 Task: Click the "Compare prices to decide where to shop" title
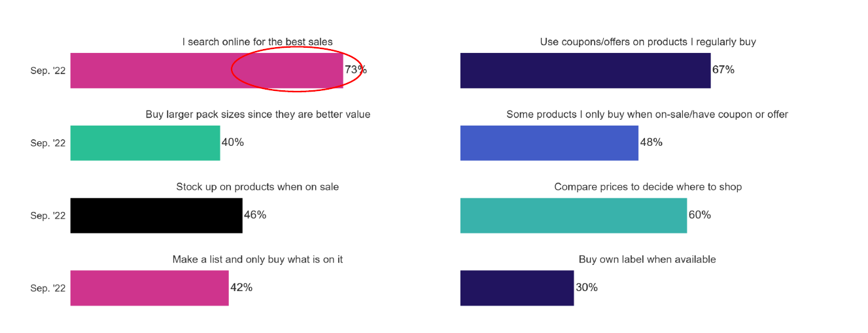coord(648,187)
